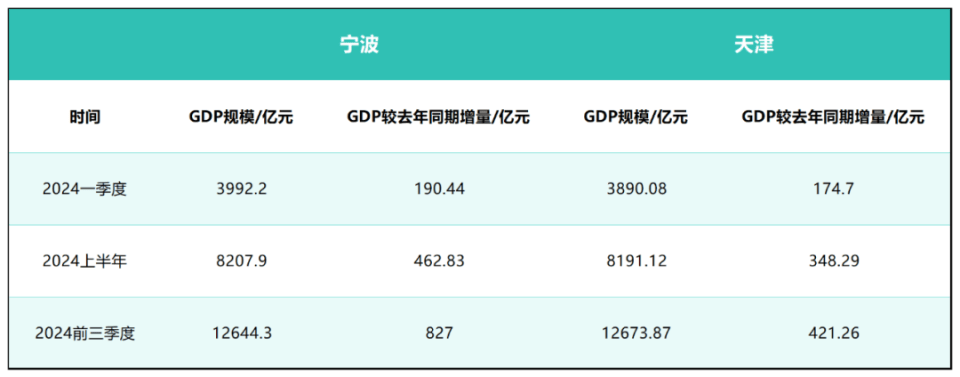Select the 8207.9 value
Viewport: 960px width, 377px height.
(x=241, y=261)
